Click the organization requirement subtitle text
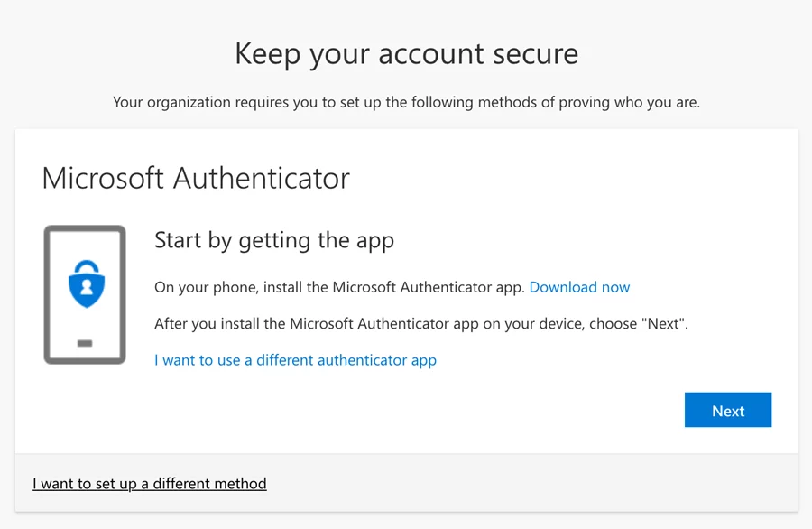The image size is (812, 529). [406, 102]
